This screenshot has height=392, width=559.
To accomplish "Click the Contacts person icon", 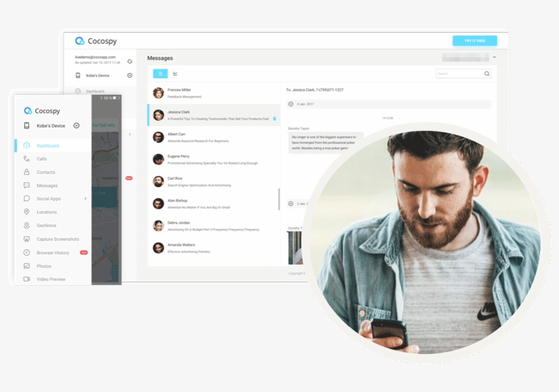I will [x=27, y=172].
